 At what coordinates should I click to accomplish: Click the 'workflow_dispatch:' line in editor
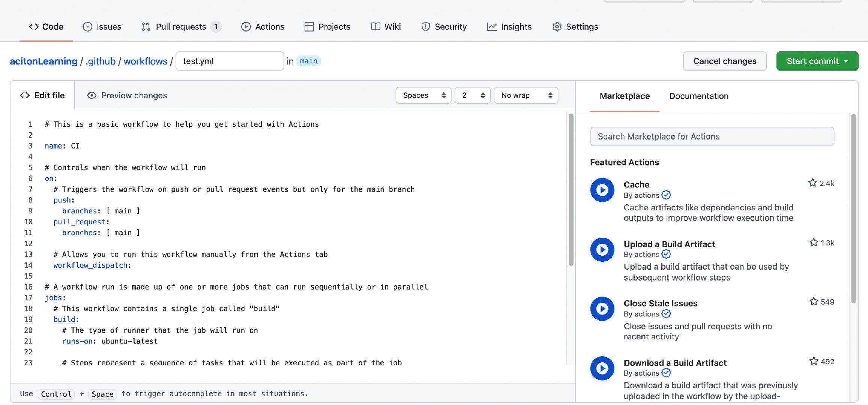[x=92, y=265]
